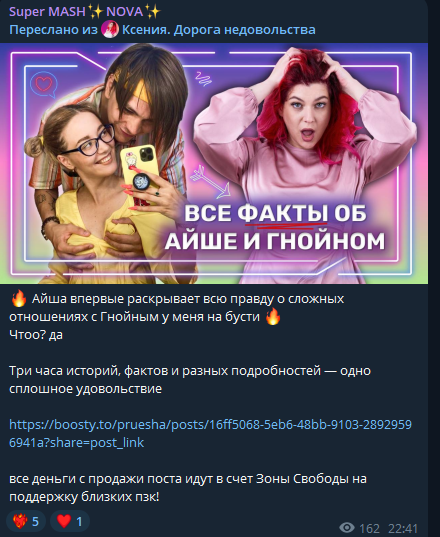Click the fire emoji before Айша
Viewport: 440px width, 537px height.
tap(18, 298)
